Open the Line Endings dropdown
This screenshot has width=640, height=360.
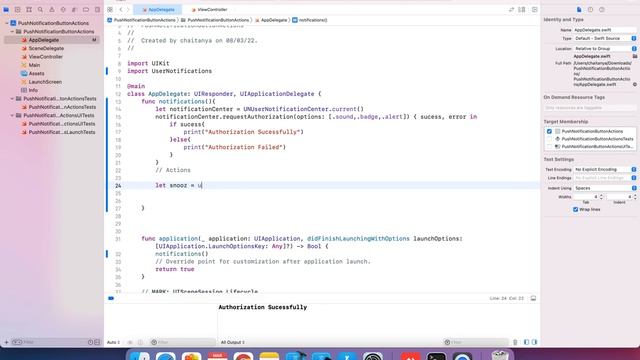point(604,178)
